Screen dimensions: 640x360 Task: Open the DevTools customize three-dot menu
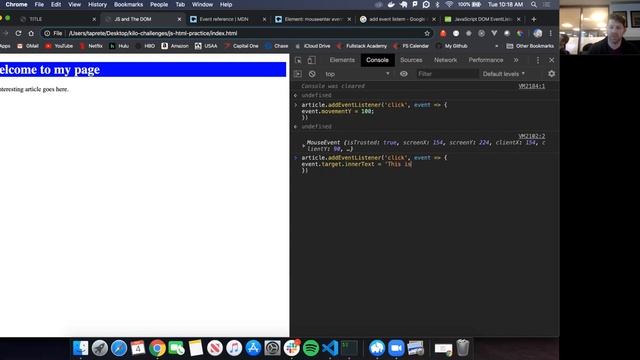538,60
